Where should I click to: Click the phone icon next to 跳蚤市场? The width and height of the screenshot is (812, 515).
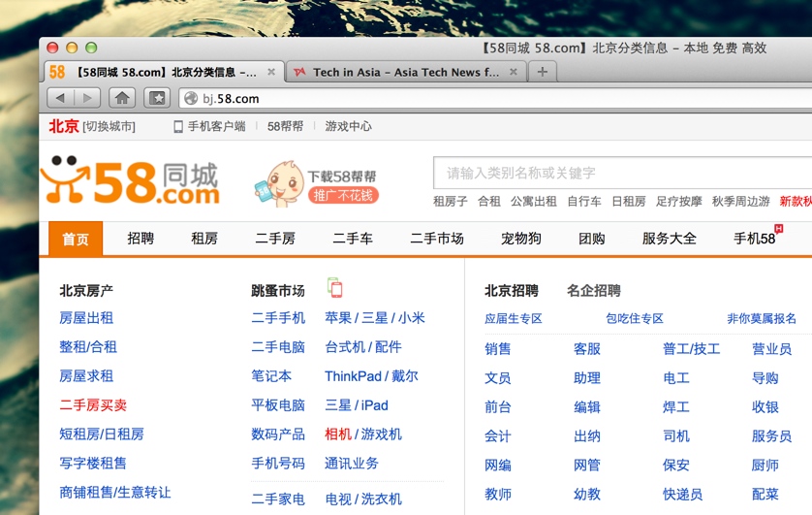335,287
